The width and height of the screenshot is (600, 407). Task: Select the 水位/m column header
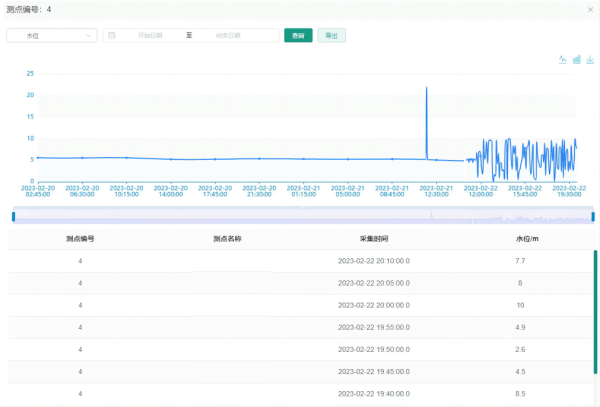point(527,239)
